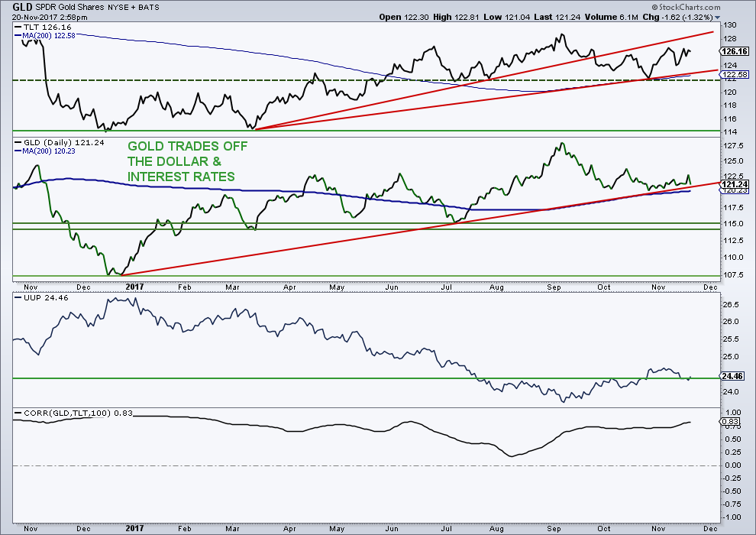Click the 130 axis label in TLT panel
This screenshot has width=756, height=535.
pyautogui.click(x=729, y=25)
